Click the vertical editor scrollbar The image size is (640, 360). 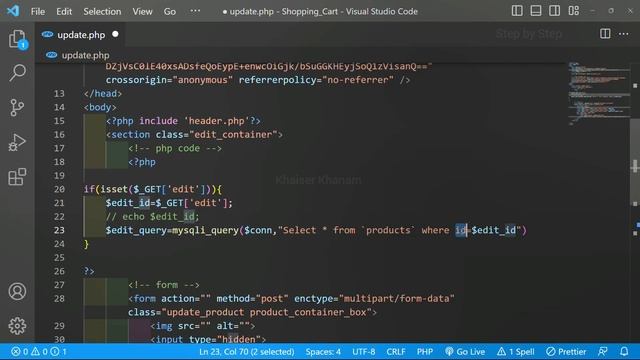pyautogui.click(x=635, y=163)
